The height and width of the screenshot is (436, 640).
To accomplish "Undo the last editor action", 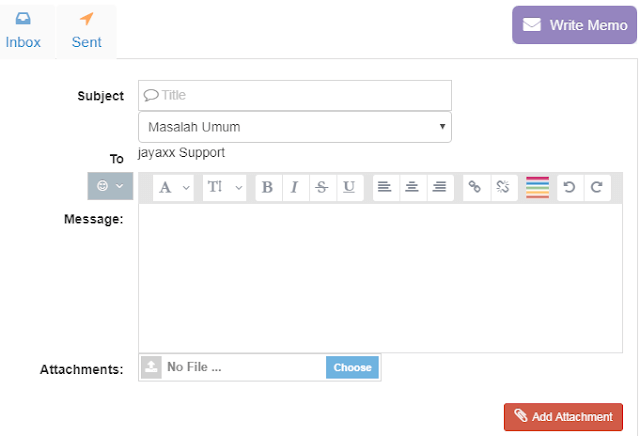I will click(570, 188).
